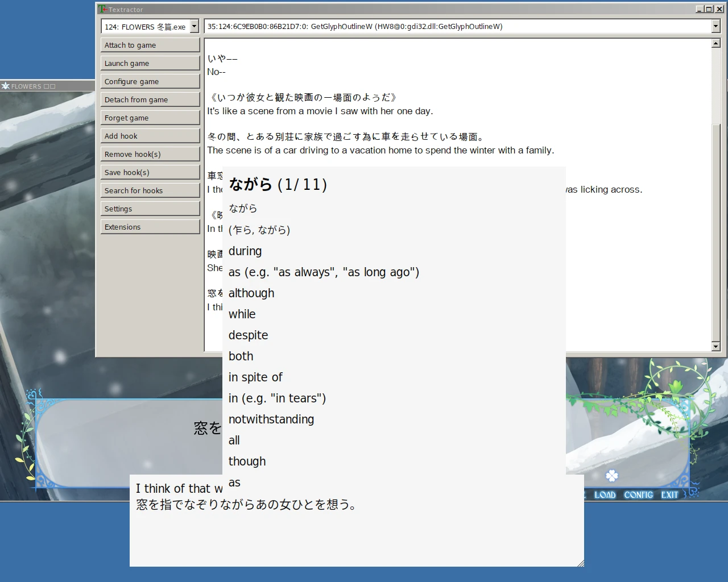
Task: Minimize the Textractor window
Action: pyautogui.click(x=700, y=9)
